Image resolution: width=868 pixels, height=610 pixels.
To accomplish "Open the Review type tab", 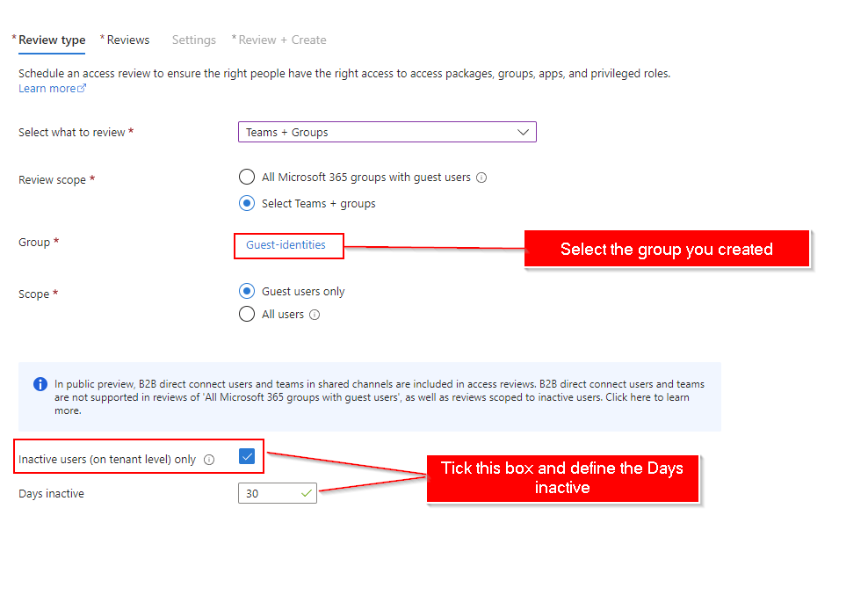I will point(52,40).
